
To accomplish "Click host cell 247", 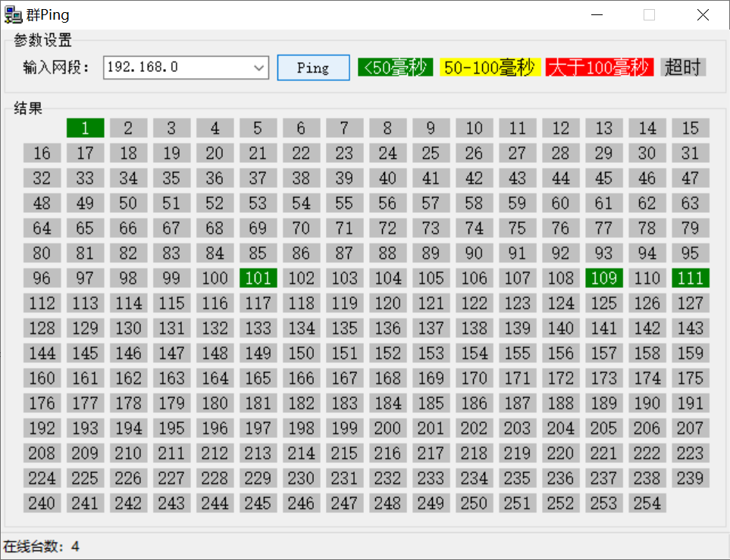I will [x=344, y=503].
